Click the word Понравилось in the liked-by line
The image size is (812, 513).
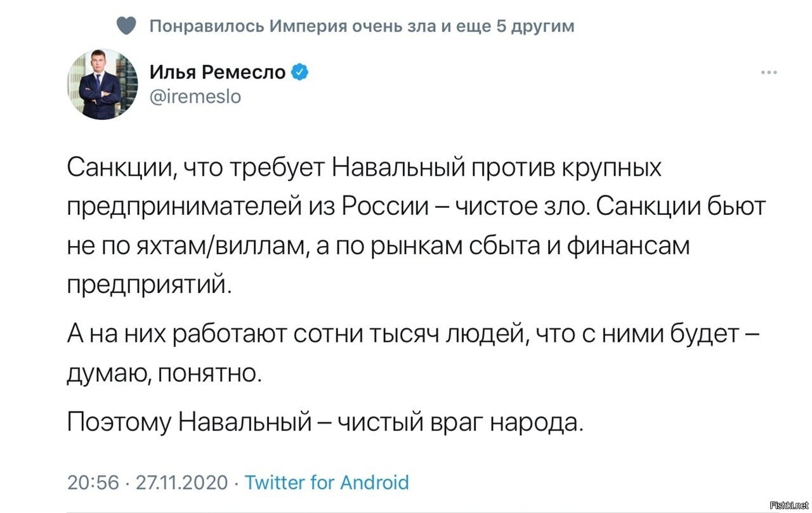click(206, 27)
